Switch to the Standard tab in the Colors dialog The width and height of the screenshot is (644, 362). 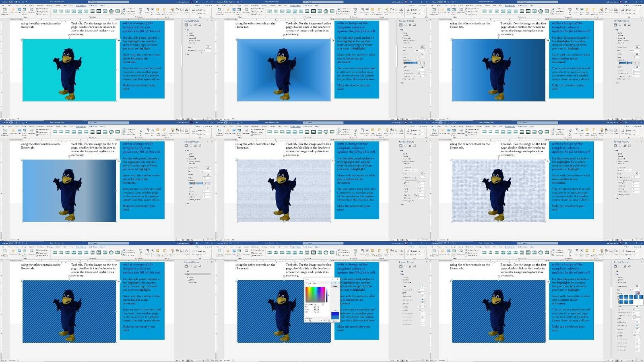309,283
